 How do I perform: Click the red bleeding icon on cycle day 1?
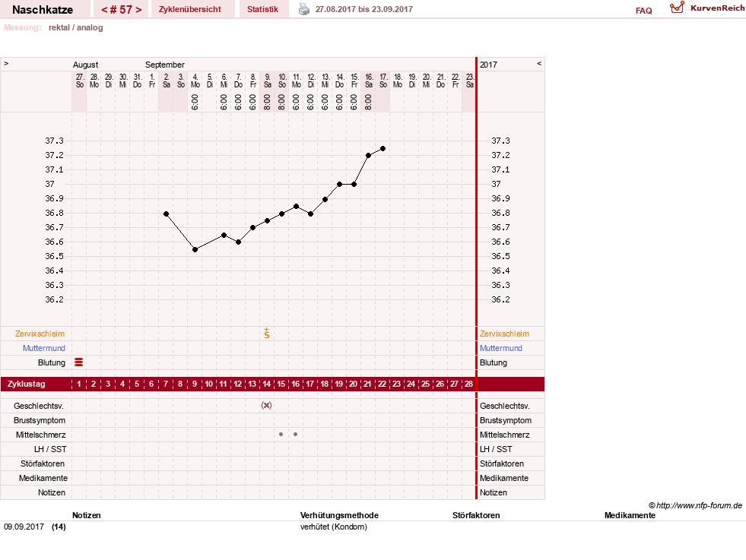point(79,362)
